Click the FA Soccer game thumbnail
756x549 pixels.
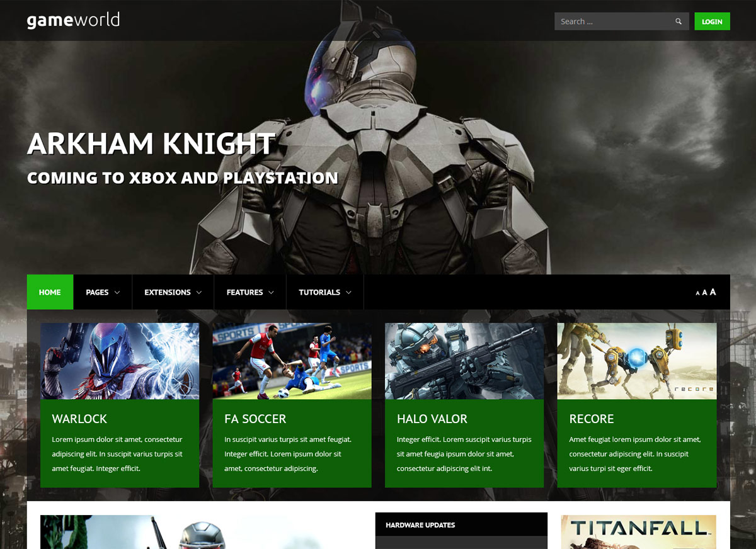point(292,361)
